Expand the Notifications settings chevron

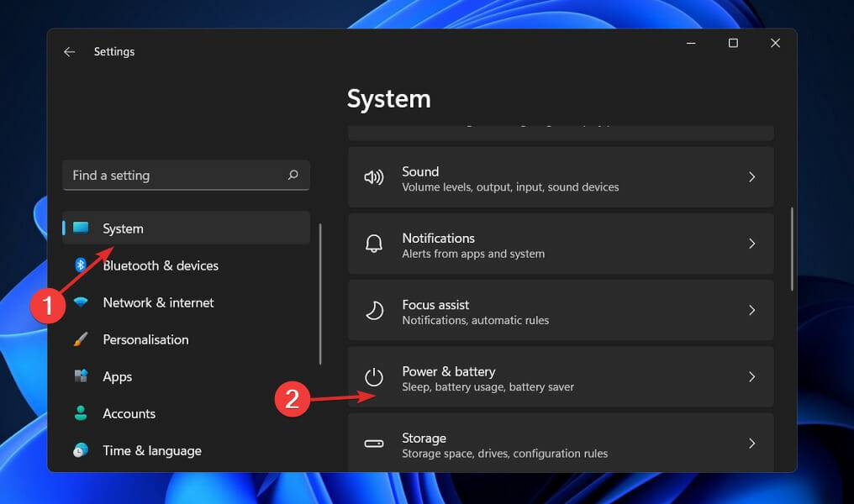click(751, 244)
